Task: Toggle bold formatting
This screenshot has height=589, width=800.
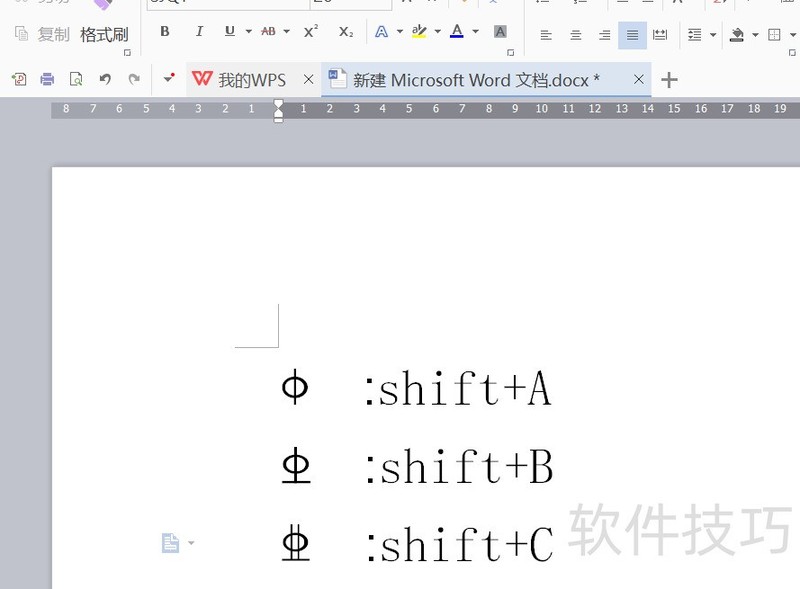Action: [163, 32]
